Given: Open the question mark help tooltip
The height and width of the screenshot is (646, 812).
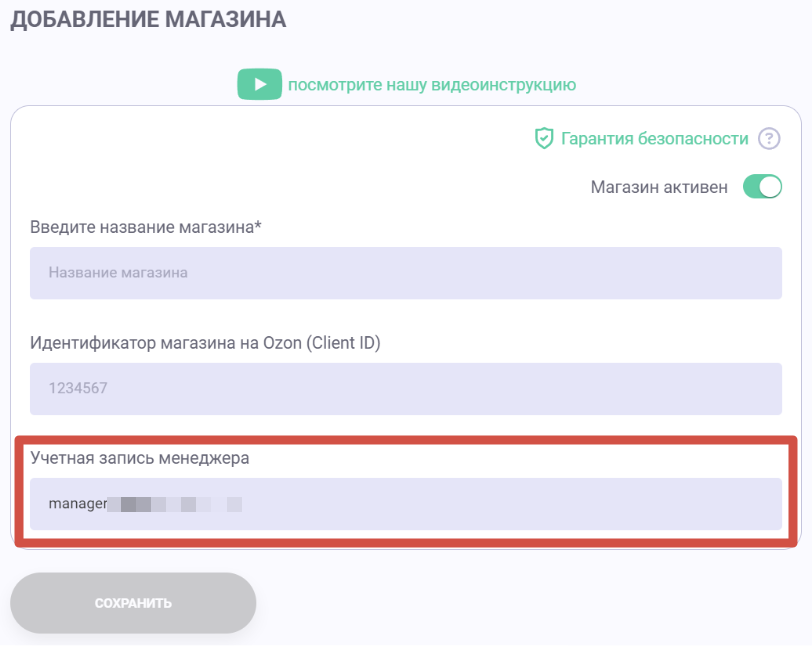Looking at the screenshot, I should click(x=768, y=139).
